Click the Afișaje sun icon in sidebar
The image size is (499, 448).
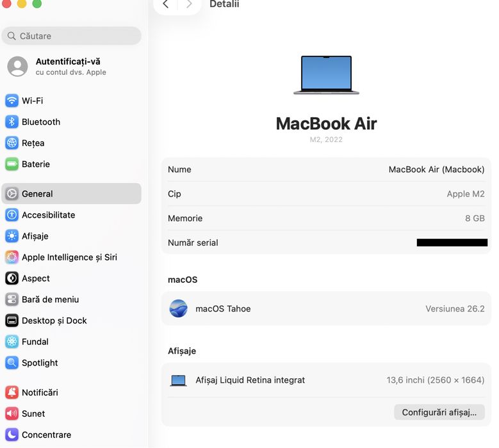pos(12,236)
